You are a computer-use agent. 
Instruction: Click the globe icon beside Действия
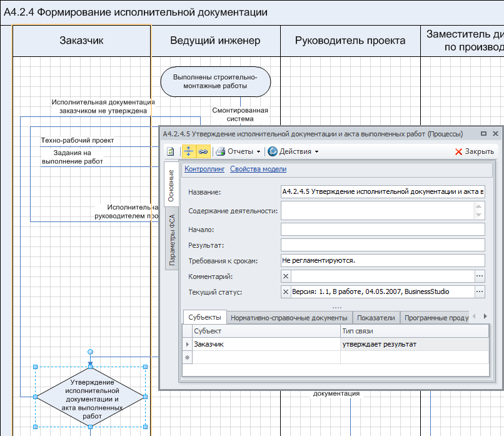pos(272,151)
